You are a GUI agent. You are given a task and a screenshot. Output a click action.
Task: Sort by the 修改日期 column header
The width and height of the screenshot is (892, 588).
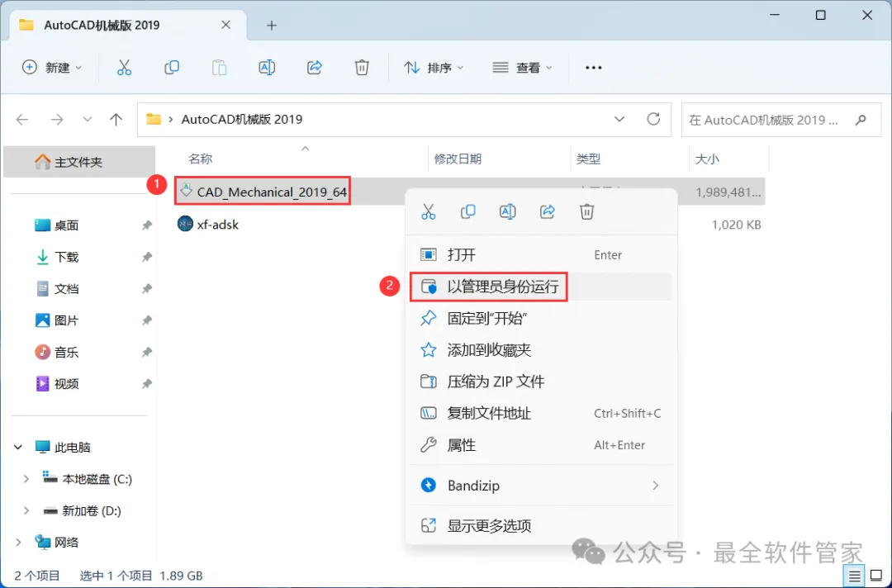pyautogui.click(x=458, y=159)
